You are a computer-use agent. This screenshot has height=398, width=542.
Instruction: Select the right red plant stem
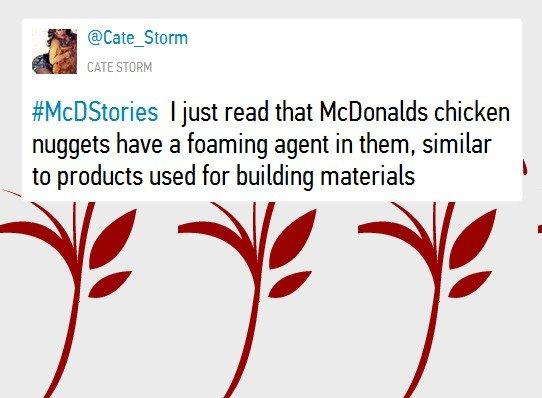click(436, 297)
